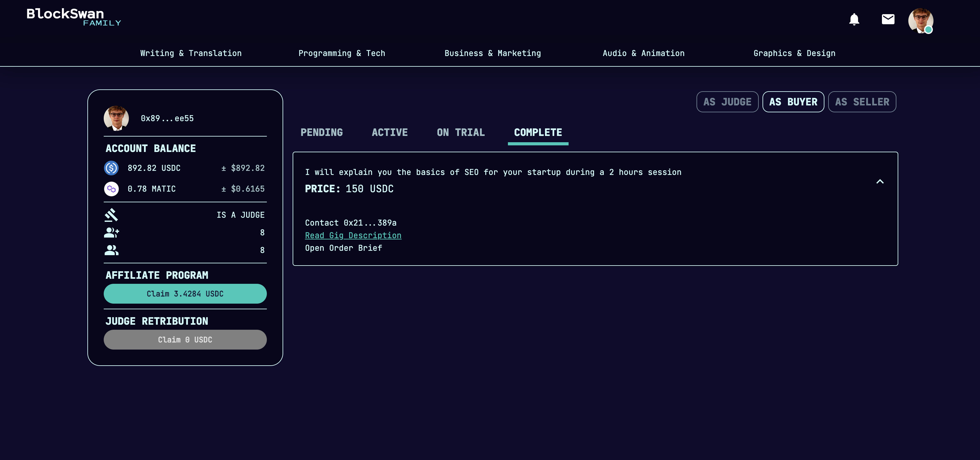The image size is (980, 460).
Task: Open profile avatar in top header
Action: 920,20
